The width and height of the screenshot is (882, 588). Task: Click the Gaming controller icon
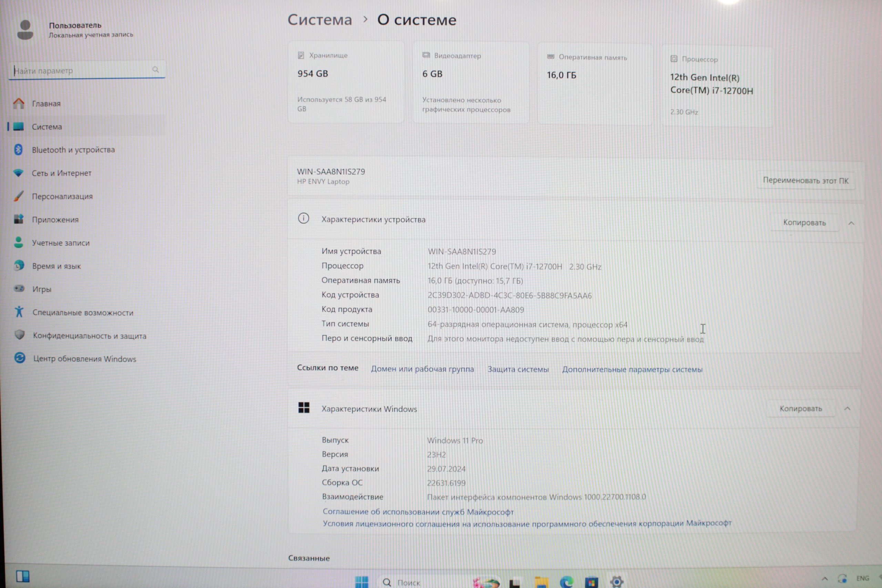[19, 288]
